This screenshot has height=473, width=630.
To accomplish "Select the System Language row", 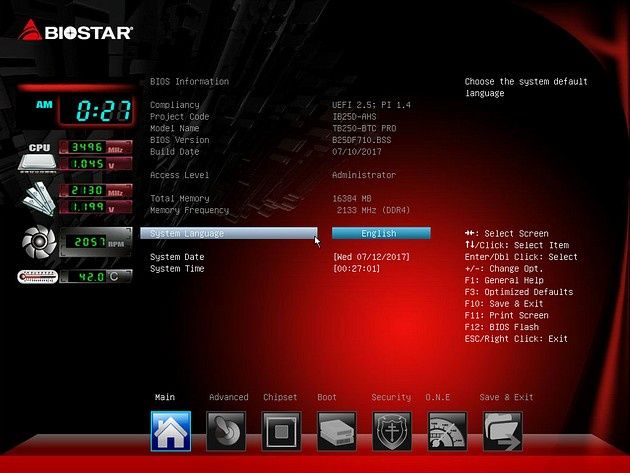I will [229, 233].
